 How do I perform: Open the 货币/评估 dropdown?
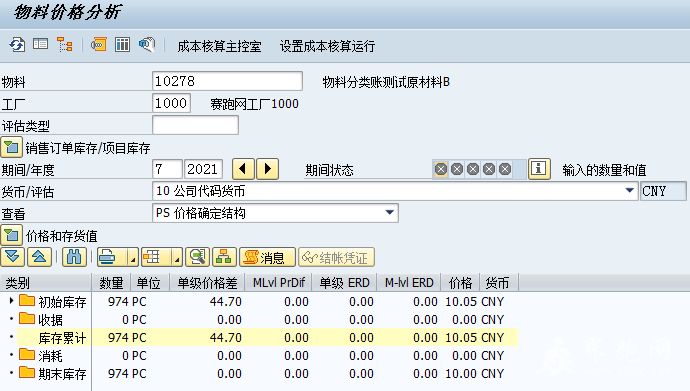point(630,191)
